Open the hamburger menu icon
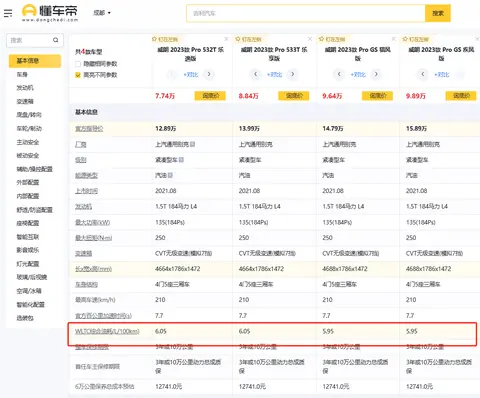 click(x=8, y=13)
